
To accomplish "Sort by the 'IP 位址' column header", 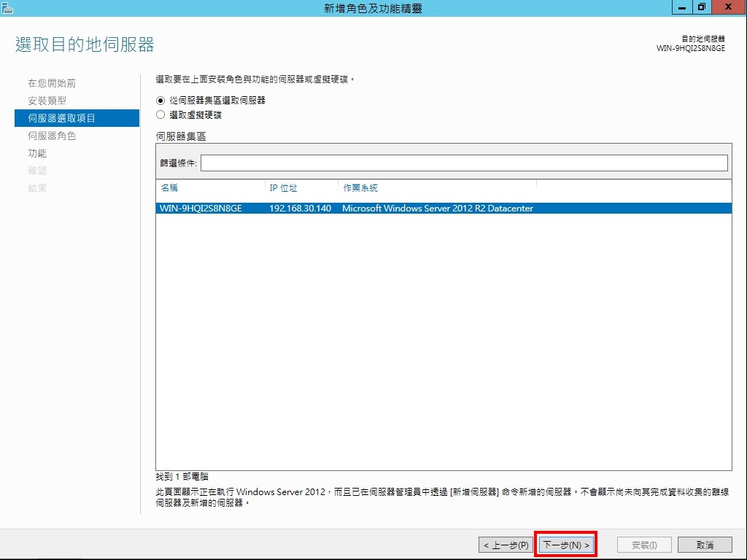I will click(x=284, y=188).
